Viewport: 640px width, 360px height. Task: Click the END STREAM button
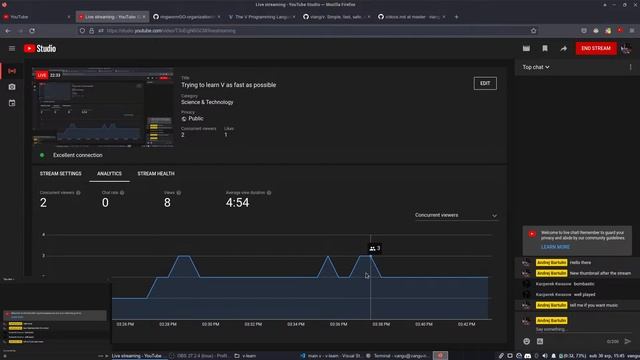click(x=596, y=49)
